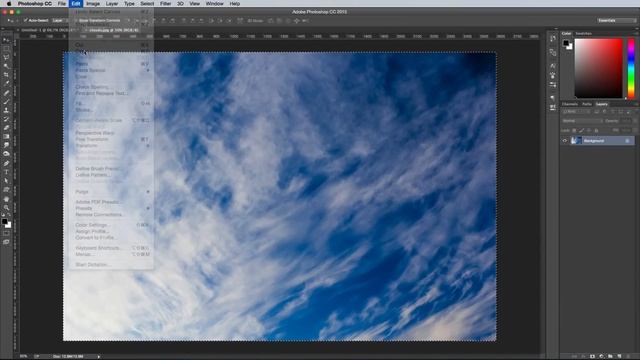Select the Path Selection tool
640x360 pixels.
pyautogui.click(x=6, y=181)
